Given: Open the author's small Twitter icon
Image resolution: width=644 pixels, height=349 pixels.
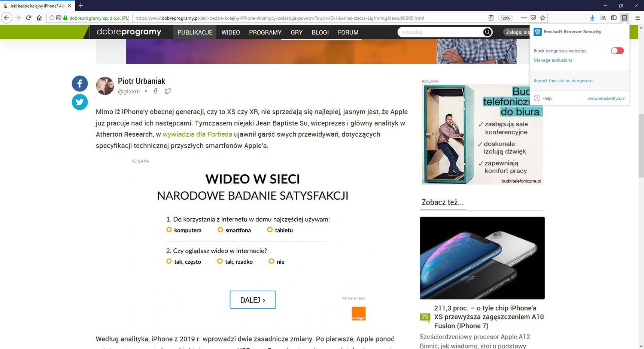Looking at the screenshot, I should (168, 91).
